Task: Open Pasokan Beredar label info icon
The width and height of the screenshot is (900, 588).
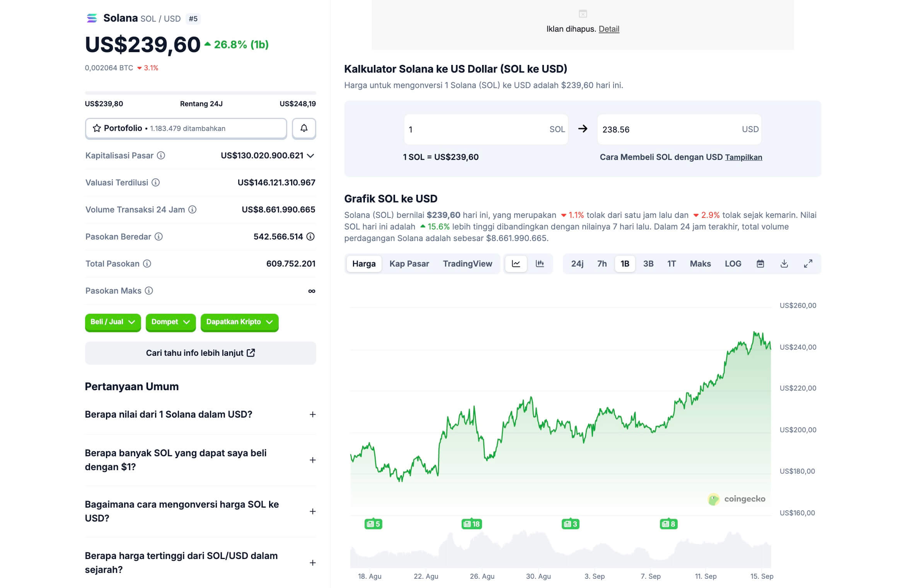Action: [x=159, y=236]
